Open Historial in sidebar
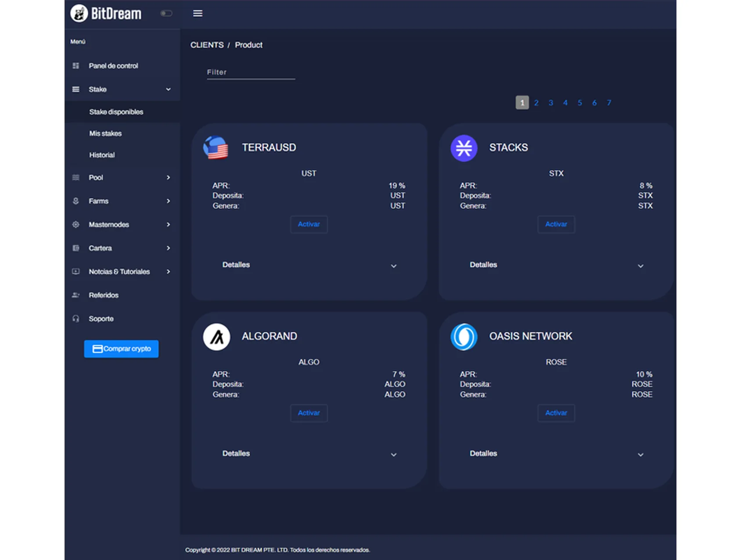741x560 pixels. tap(102, 155)
